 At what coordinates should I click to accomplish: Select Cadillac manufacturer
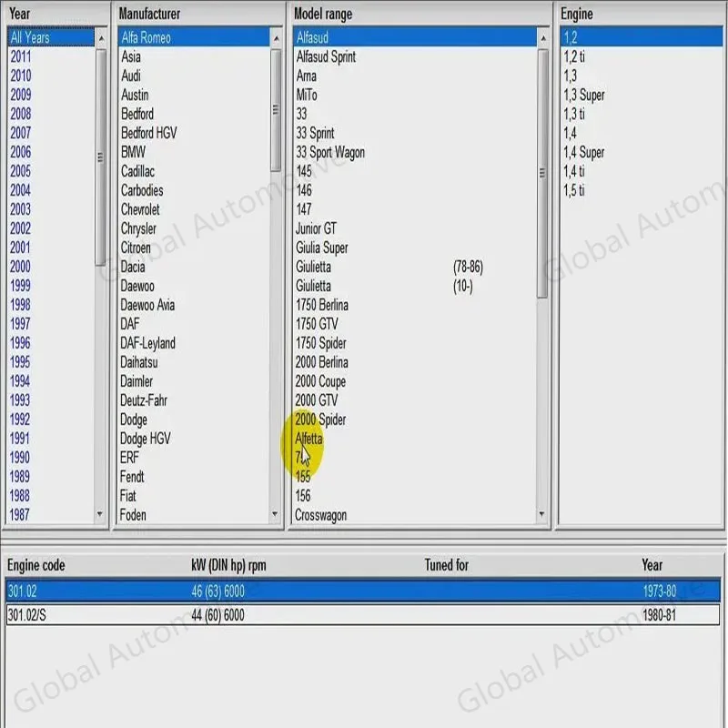tap(137, 171)
